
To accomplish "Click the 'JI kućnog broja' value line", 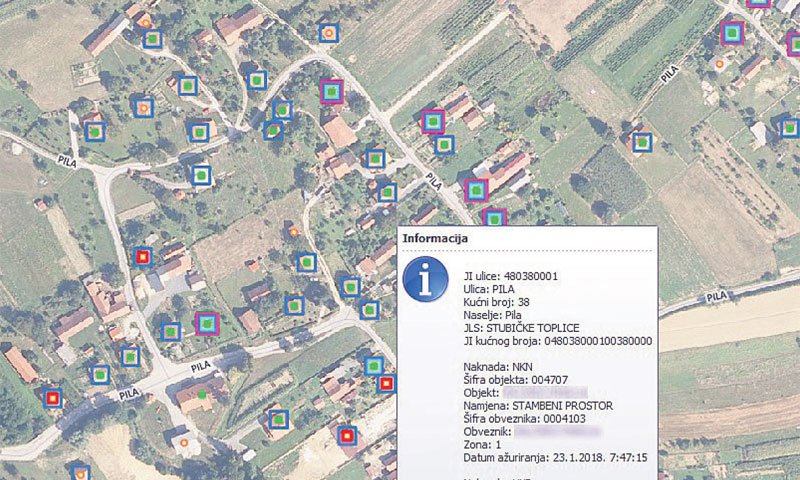I will 558,341.
